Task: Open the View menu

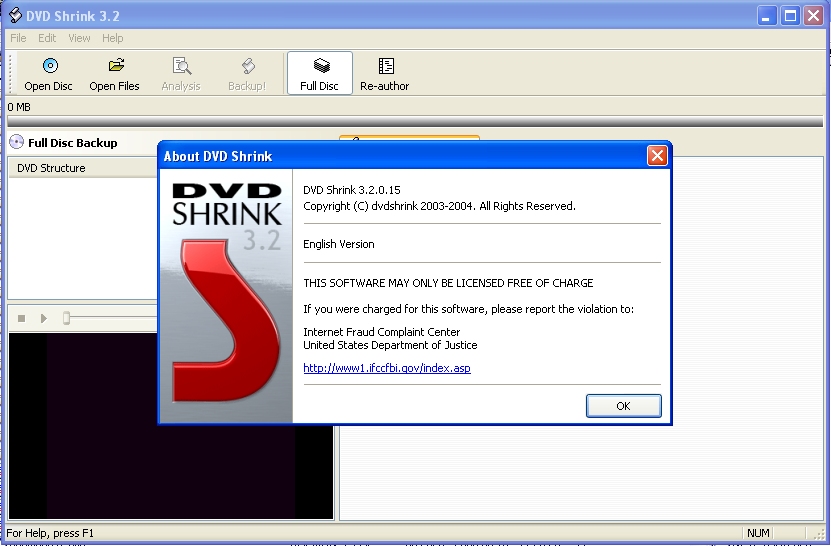Action: pos(79,38)
